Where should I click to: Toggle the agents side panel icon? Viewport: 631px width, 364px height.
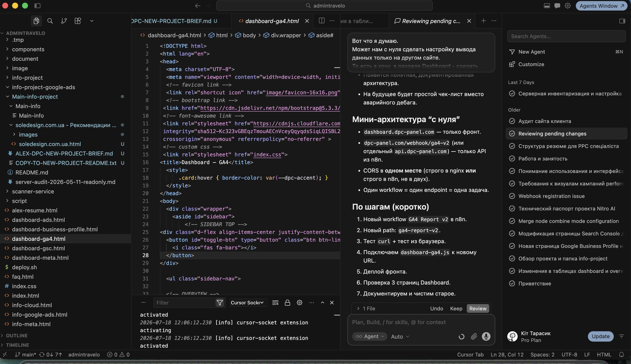pyautogui.click(x=622, y=21)
